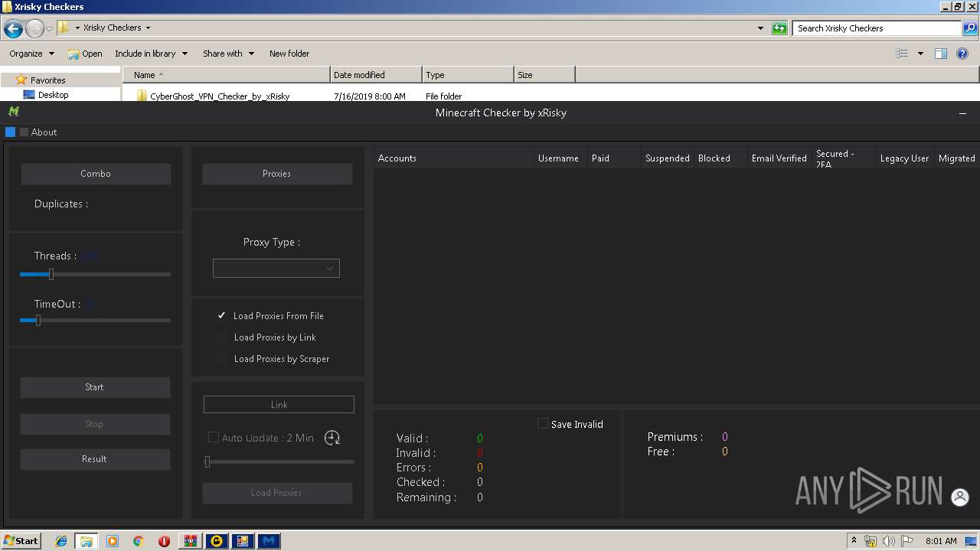This screenshot has width=980, height=551.
Task: Expand the address bar history dropdown
Action: click(760, 28)
